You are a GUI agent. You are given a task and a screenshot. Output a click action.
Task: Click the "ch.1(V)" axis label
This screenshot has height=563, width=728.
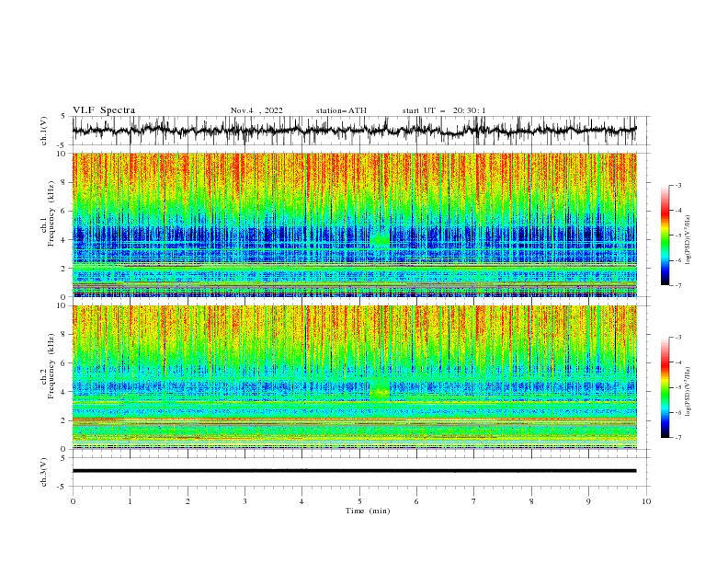click(43, 131)
